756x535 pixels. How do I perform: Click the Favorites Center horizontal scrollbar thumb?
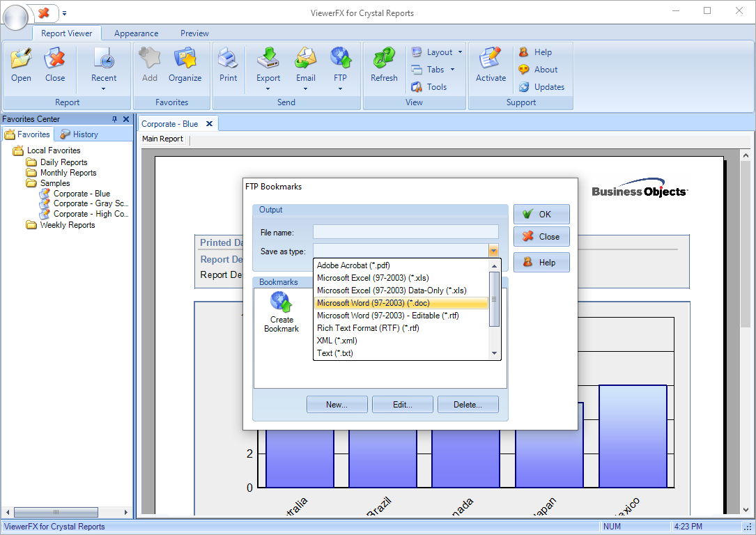point(56,512)
